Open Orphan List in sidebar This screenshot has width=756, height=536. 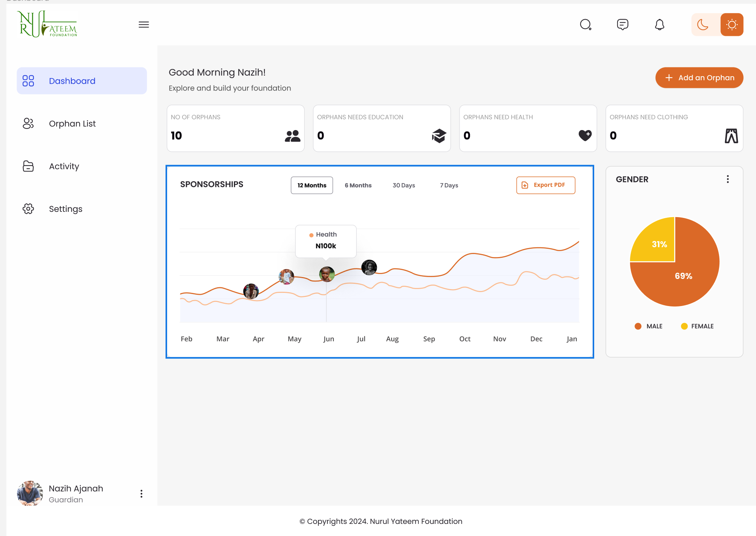point(72,124)
